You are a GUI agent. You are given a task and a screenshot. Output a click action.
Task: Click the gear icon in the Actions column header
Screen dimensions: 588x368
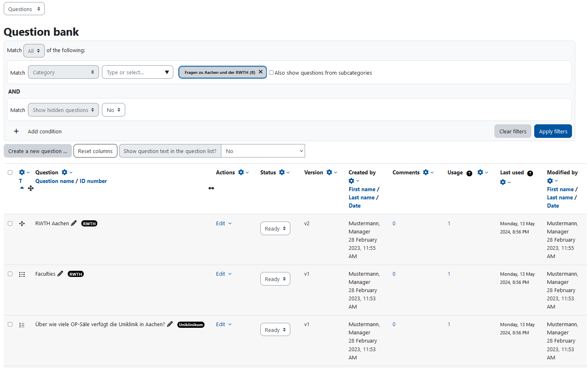241,172
